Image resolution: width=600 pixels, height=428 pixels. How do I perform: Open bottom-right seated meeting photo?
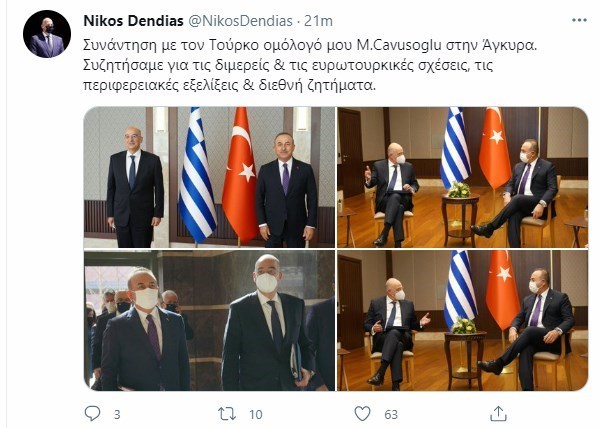pos(462,321)
